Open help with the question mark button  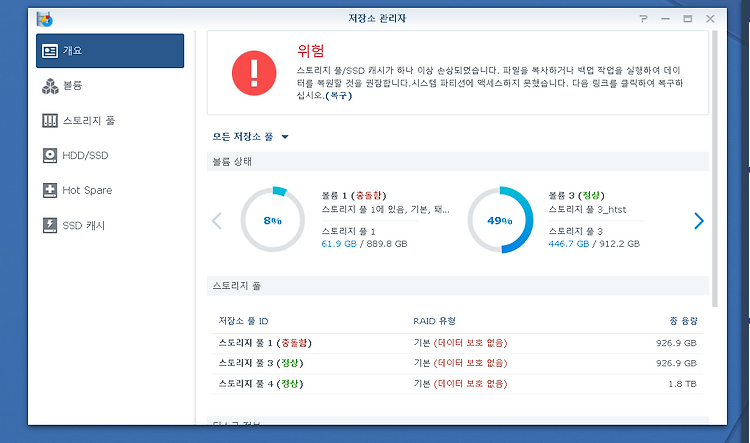(643, 19)
